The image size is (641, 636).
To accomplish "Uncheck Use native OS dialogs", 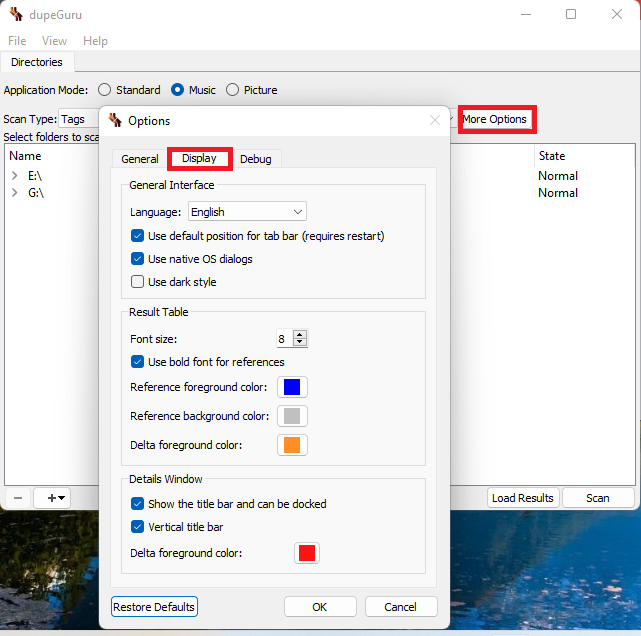I will [x=138, y=259].
